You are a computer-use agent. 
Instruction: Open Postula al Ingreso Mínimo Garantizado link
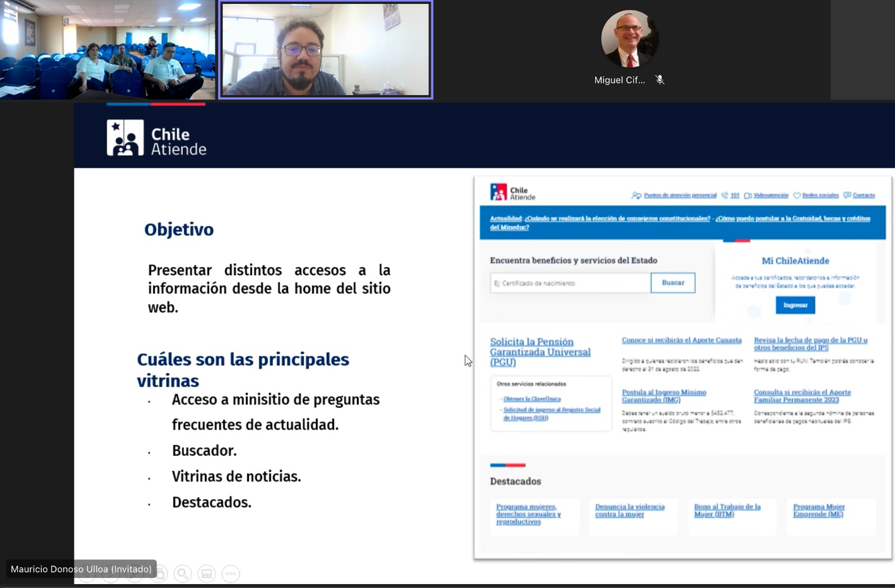point(664,396)
